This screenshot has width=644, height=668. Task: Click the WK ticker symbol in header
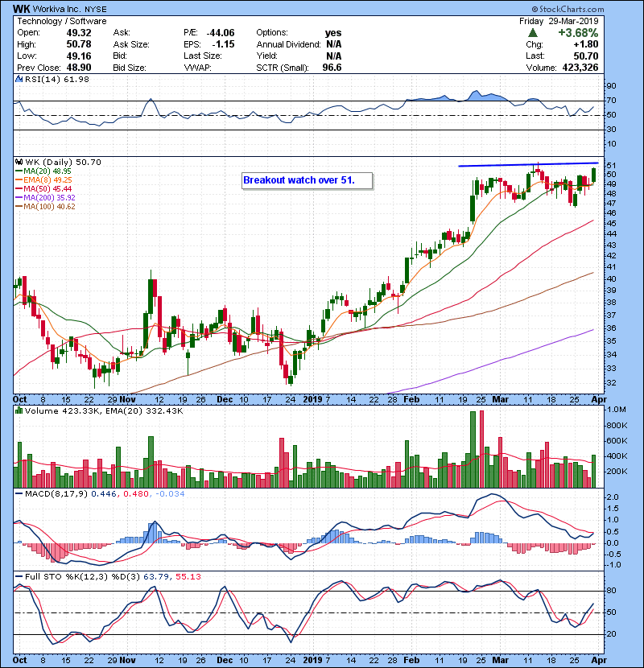click(x=21, y=9)
